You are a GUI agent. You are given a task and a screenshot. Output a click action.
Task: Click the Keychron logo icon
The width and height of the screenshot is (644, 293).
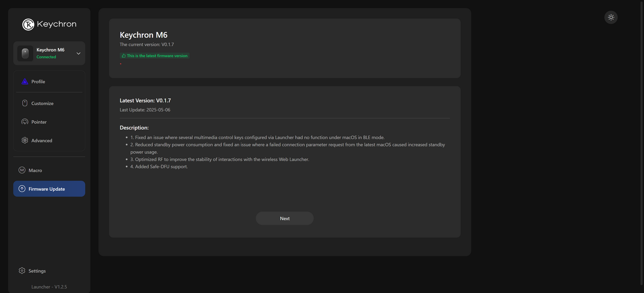(x=28, y=25)
